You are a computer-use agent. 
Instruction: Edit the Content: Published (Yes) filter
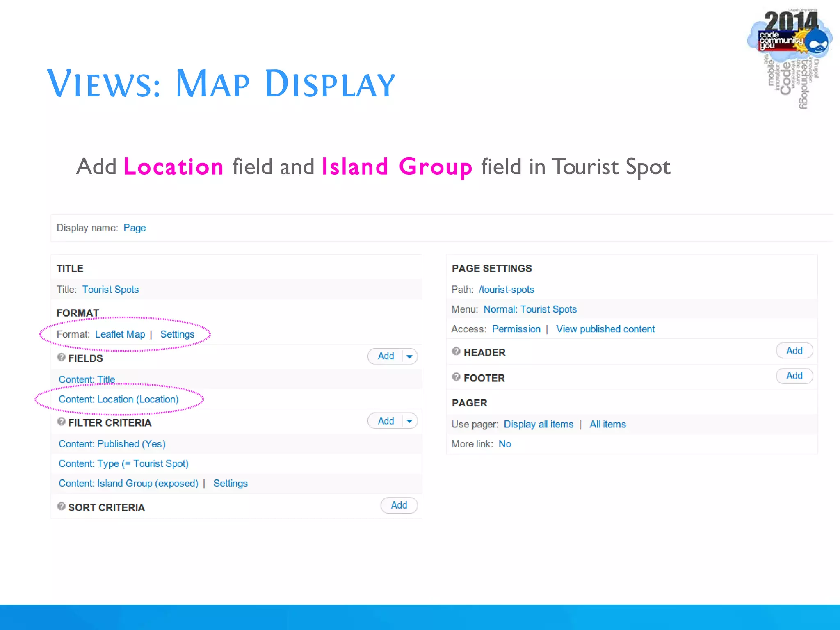(112, 444)
